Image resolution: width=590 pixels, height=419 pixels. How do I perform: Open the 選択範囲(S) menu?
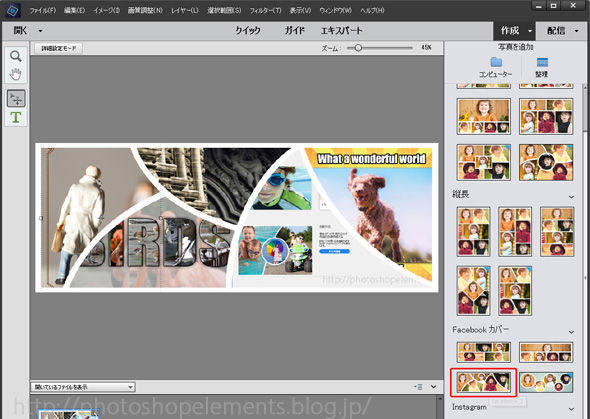coord(224,11)
